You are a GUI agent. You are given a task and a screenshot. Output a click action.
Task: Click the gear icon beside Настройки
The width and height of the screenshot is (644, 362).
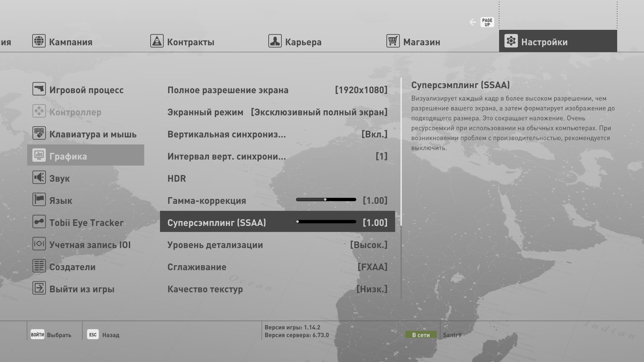(x=511, y=41)
